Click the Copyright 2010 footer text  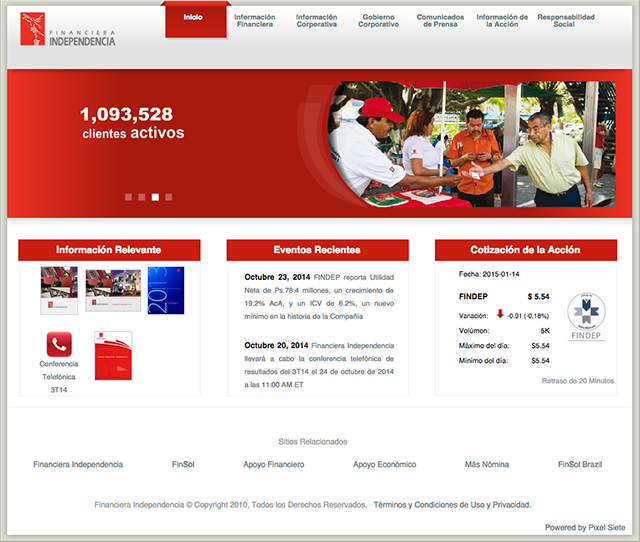click(x=230, y=505)
